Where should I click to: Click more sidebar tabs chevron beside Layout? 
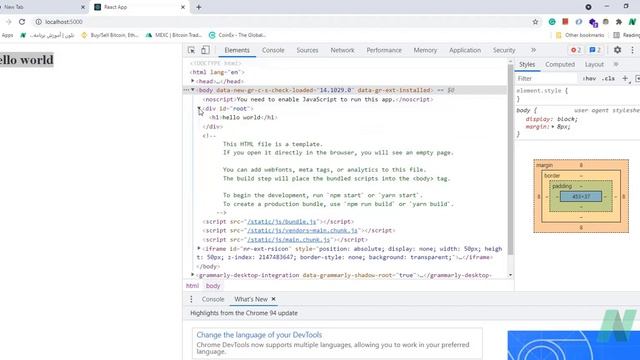click(616, 64)
